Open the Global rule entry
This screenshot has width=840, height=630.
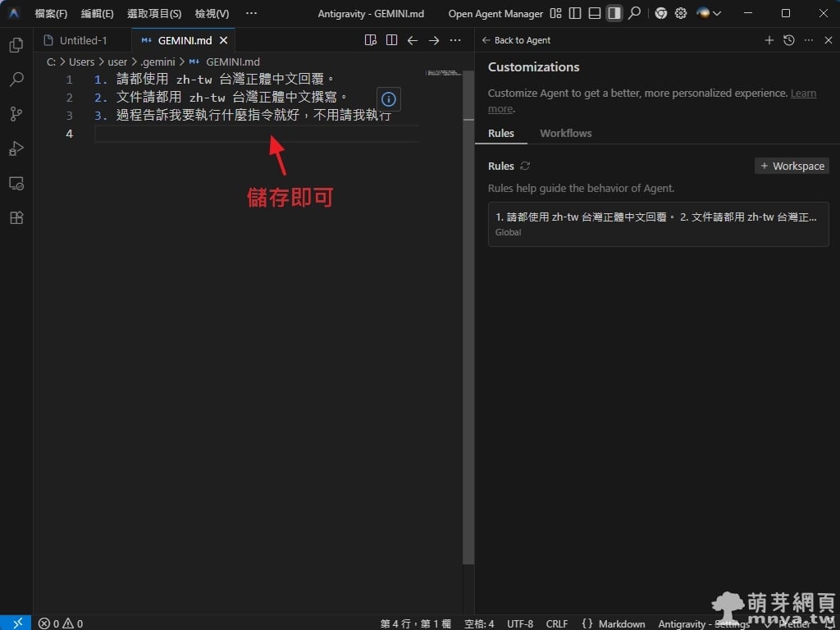coord(658,224)
